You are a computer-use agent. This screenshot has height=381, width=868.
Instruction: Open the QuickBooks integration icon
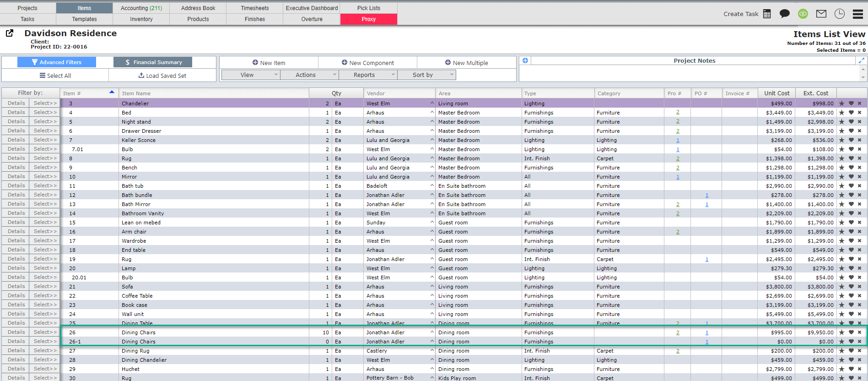pyautogui.click(x=803, y=14)
